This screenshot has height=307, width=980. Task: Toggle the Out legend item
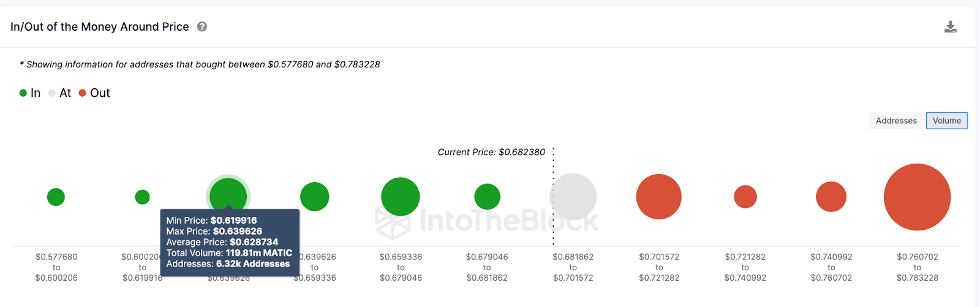[x=94, y=93]
